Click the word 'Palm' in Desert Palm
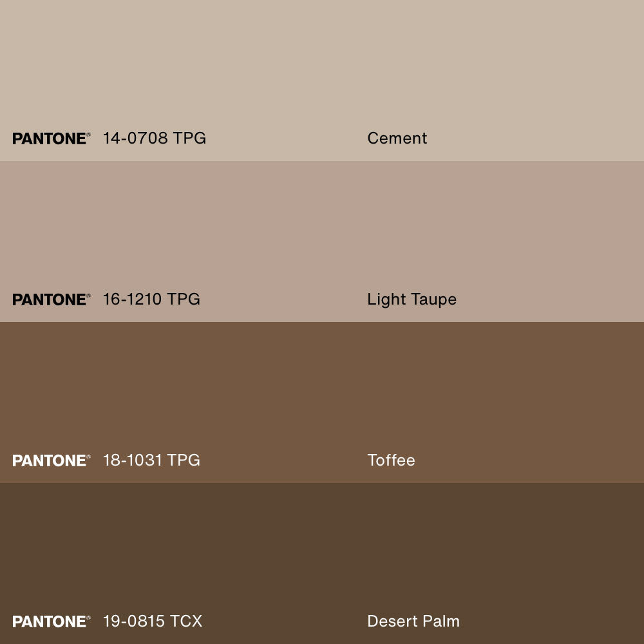Screen dimensions: 644x644 click(441, 621)
